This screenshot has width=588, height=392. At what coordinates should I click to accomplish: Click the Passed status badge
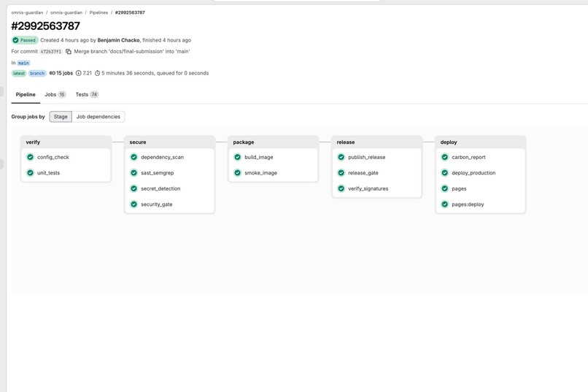point(25,40)
